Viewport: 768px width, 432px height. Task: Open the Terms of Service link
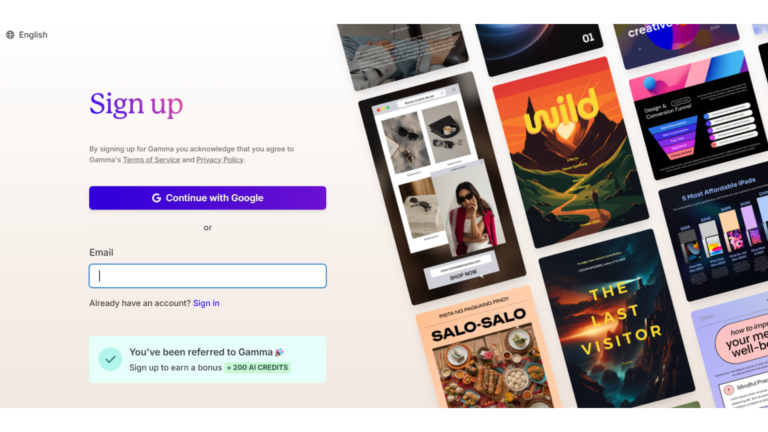151,160
